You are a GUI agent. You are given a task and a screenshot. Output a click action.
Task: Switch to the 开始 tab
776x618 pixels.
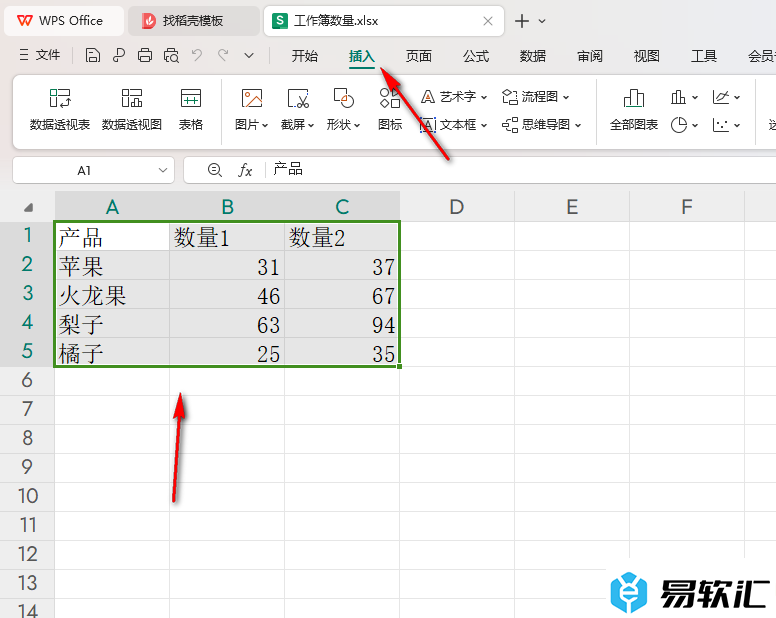pyautogui.click(x=304, y=56)
